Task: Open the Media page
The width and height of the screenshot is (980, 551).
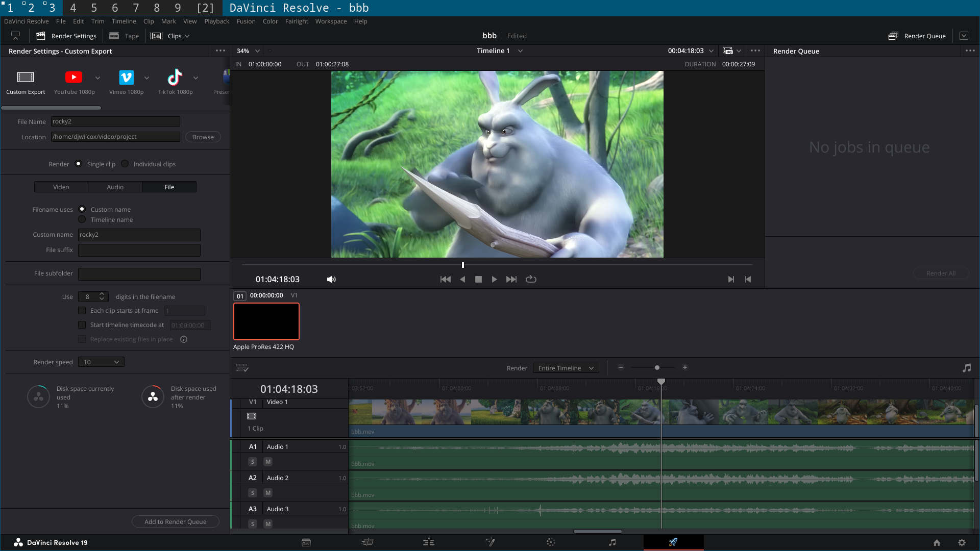Action: click(306, 543)
